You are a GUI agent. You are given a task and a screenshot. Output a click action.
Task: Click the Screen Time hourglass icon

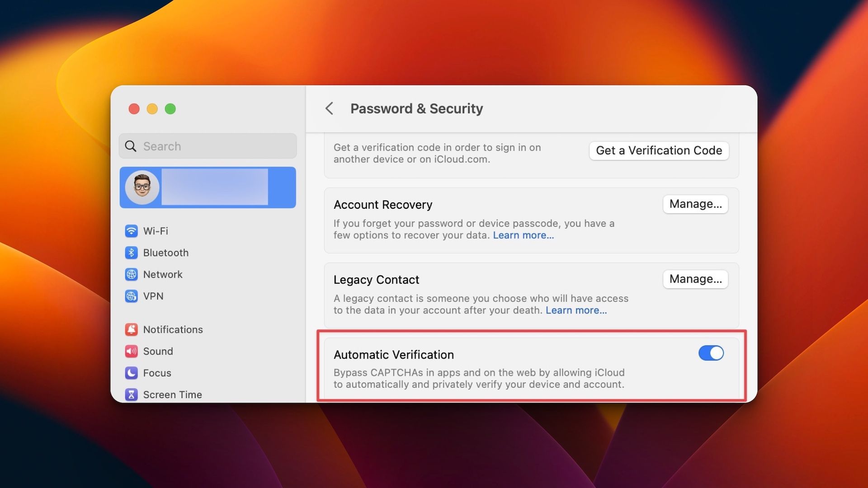tap(131, 394)
